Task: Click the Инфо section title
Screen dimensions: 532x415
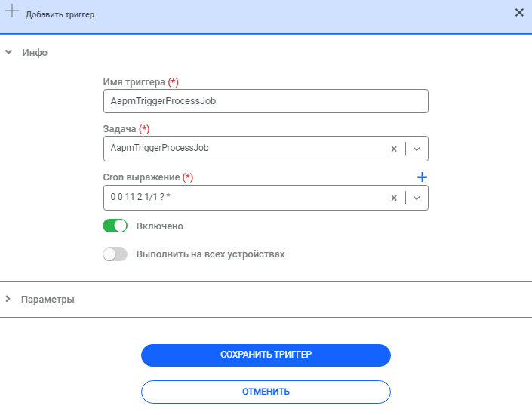Action: (x=35, y=53)
